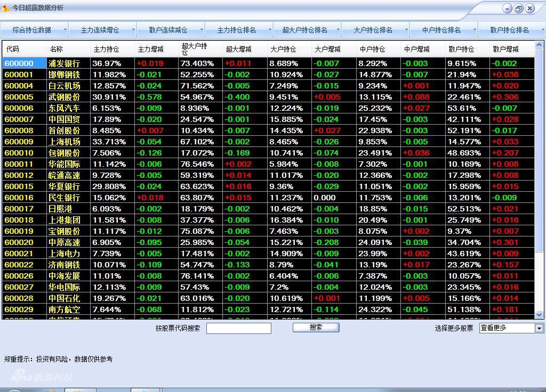Viewport: 546px width, 392px height.
Task: Select stock name 上海电力
Action: (x=64, y=254)
